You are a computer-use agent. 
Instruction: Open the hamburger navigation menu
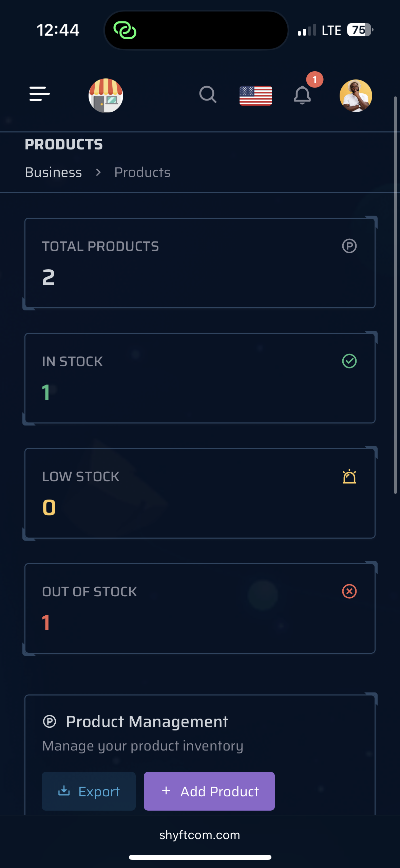click(40, 94)
